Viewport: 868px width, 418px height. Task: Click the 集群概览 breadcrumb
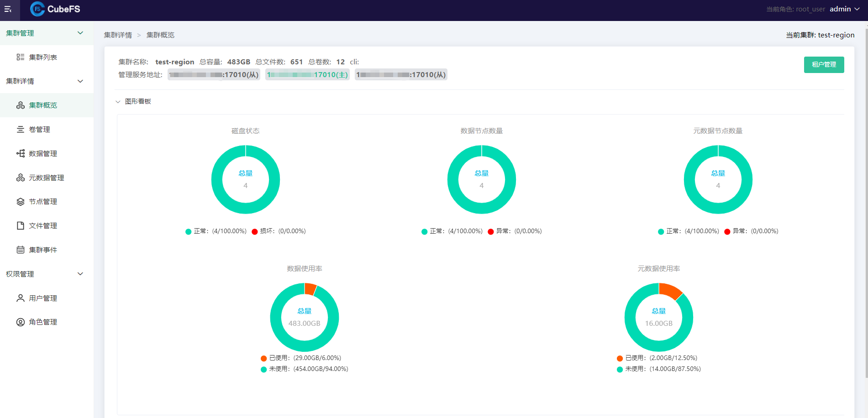point(160,35)
